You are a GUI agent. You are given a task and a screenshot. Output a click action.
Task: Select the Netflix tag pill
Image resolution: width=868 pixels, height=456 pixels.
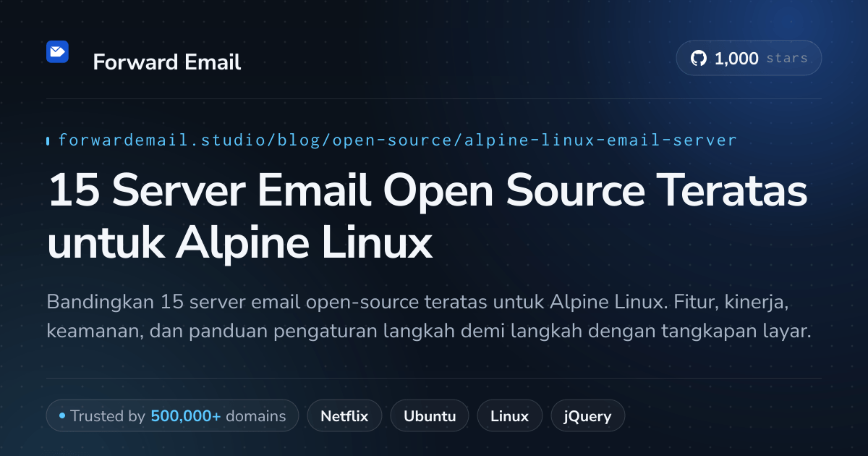[345, 416]
